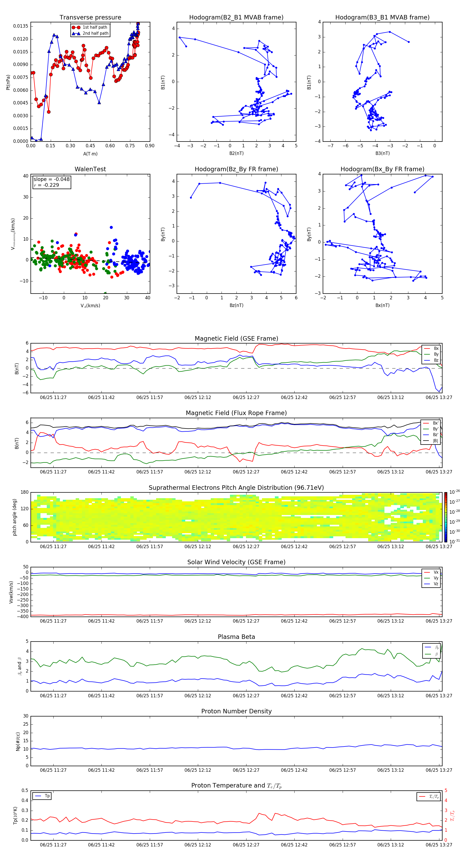Click the pitch angle spectrogram colorbar

pos(446,517)
